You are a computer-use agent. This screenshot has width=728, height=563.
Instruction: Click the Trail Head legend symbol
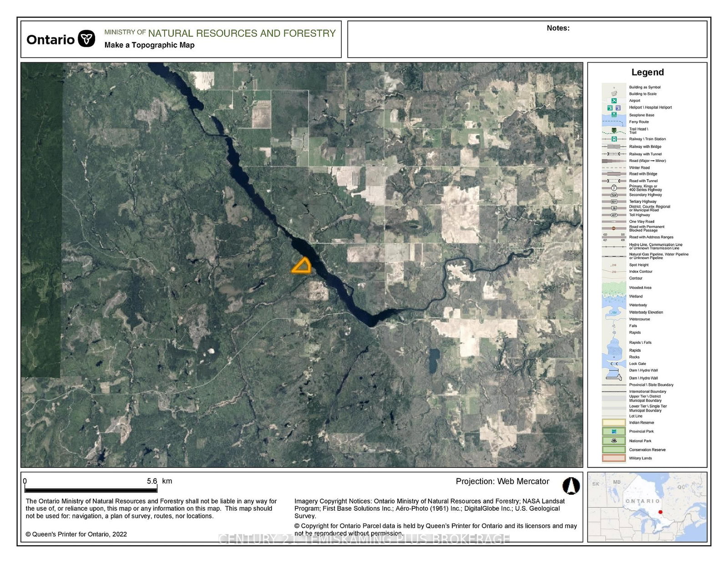(x=614, y=130)
